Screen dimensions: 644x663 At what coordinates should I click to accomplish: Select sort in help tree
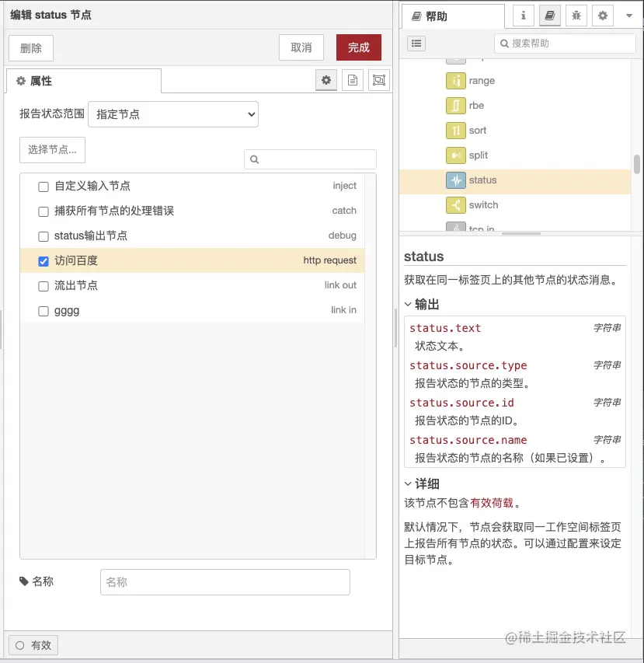tap(478, 131)
